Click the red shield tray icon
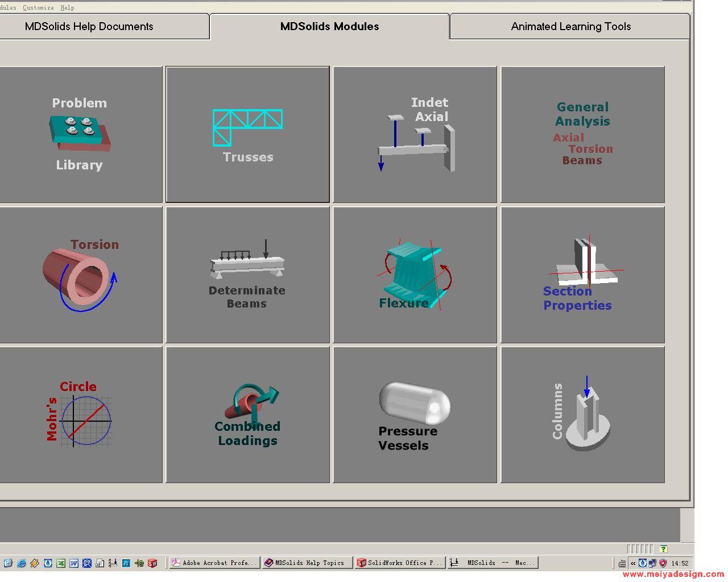This screenshot has height=582, width=728. (x=663, y=563)
